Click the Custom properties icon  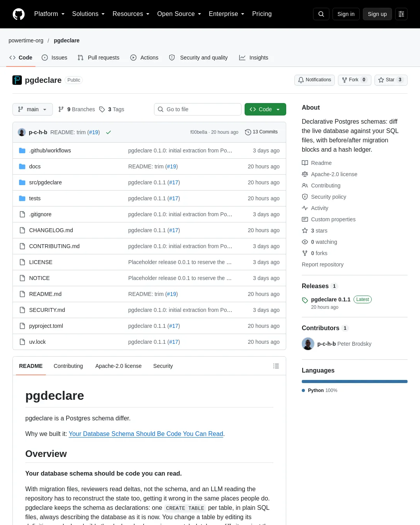tap(305, 219)
